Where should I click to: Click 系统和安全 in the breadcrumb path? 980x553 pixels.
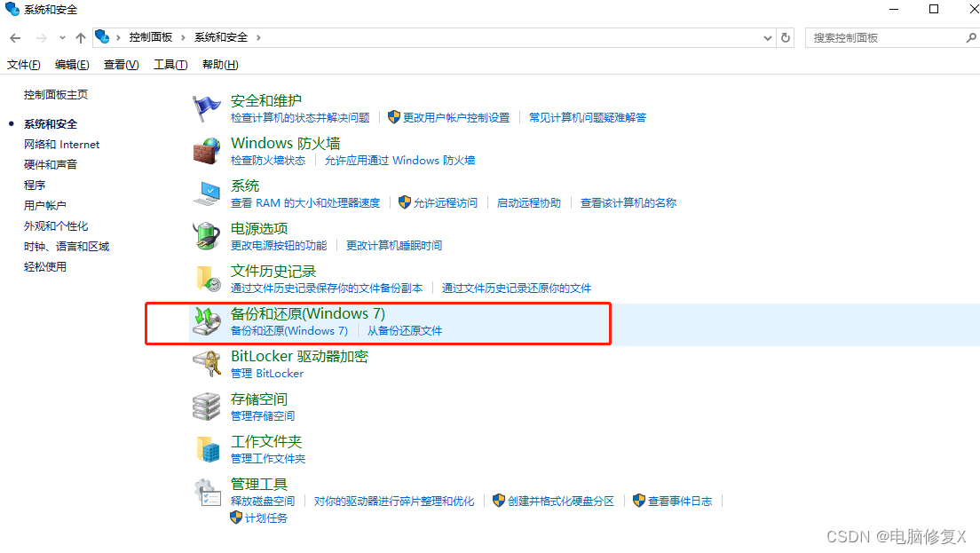pyautogui.click(x=221, y=37)
